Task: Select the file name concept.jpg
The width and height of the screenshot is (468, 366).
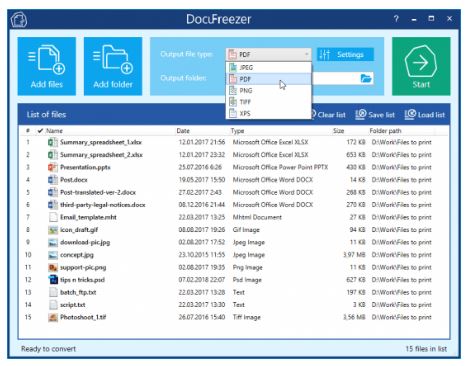Action: coord(77,255)
